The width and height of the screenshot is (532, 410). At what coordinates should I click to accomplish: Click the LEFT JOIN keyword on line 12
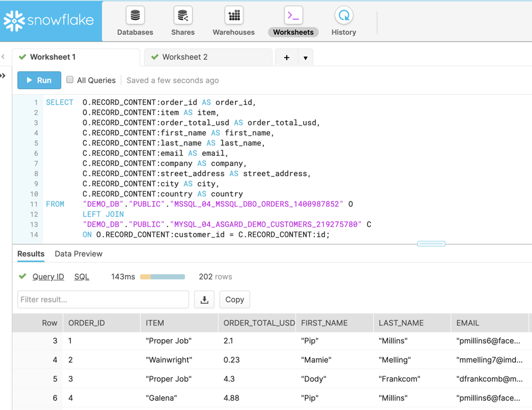click(x=103, y=214)
